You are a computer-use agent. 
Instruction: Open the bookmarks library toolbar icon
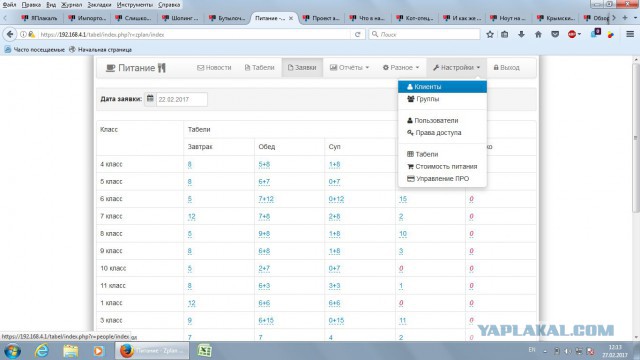click(x=505, y=34)
